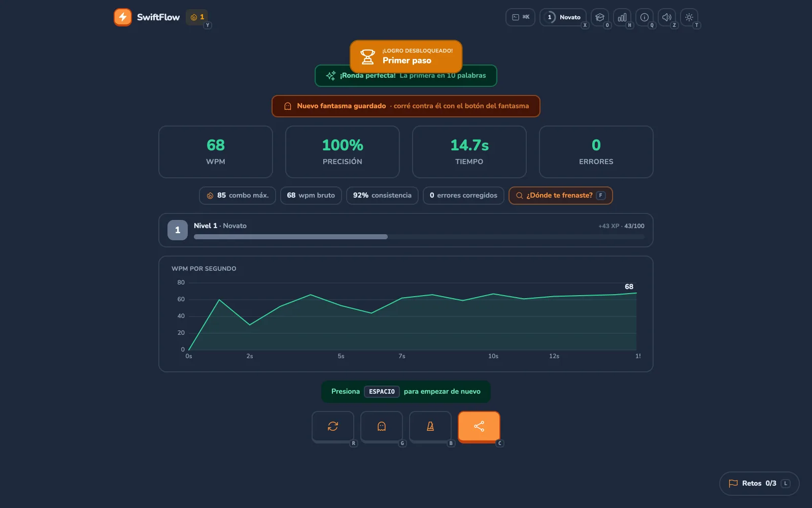Click the 100% Precisión stat card

pyautogui.click(x=343, y=152)
